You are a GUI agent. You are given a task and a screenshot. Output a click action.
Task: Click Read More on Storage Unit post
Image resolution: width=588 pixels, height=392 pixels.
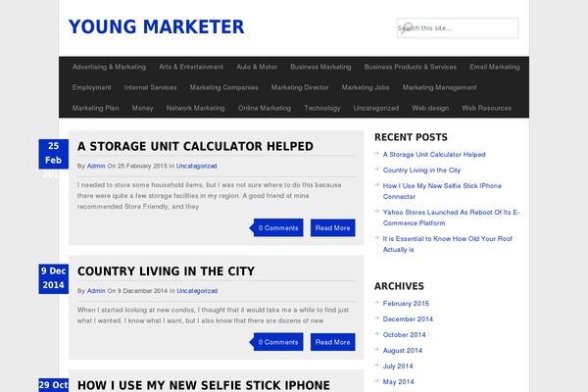pyautogui.click(x=332, y=227)
